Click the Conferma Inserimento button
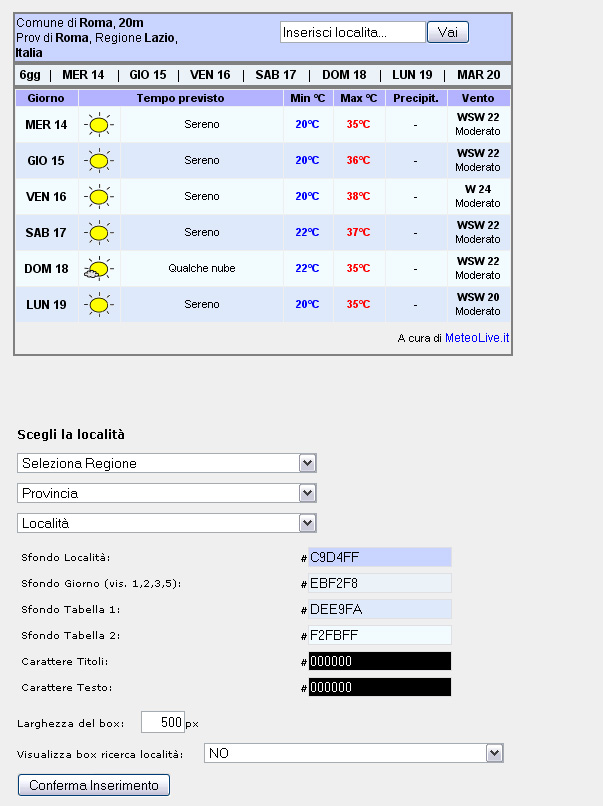The height and width of the screenshot is (806, 603). coord(94,785)
